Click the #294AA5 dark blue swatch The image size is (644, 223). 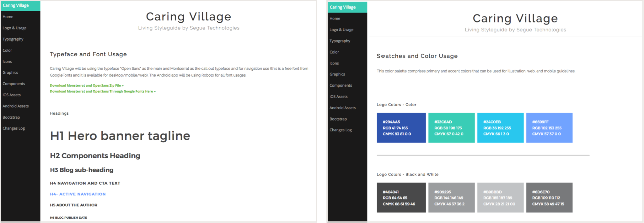point(401,128)
